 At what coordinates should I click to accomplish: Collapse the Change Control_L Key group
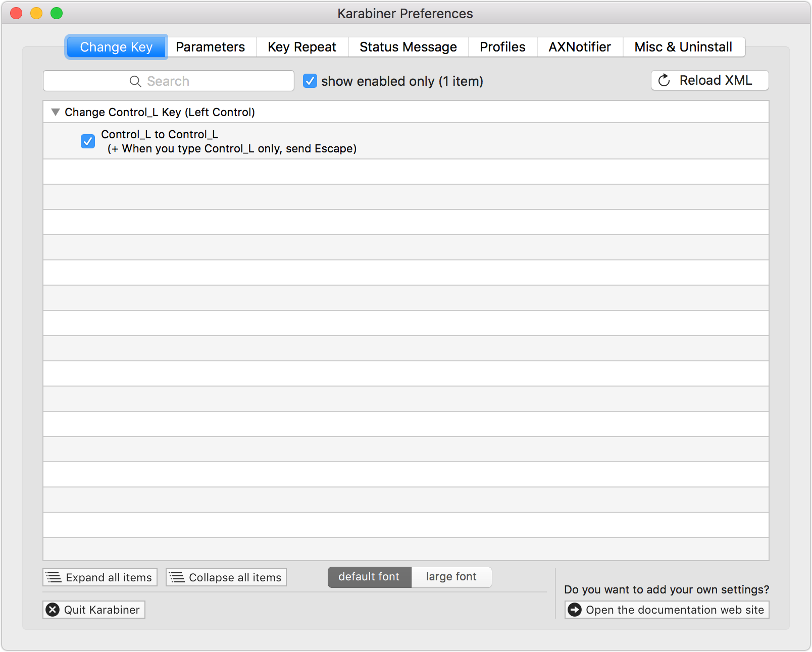click(x=56, y=112)
